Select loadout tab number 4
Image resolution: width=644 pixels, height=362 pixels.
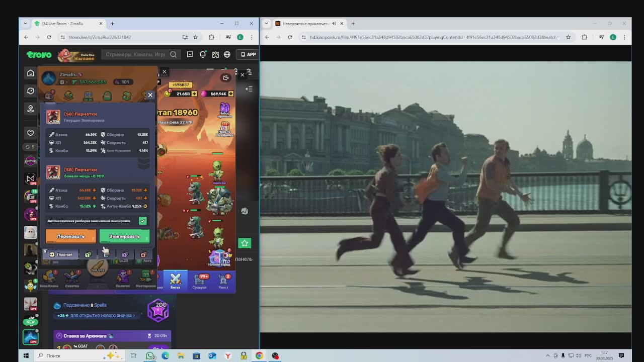[143, 254]
